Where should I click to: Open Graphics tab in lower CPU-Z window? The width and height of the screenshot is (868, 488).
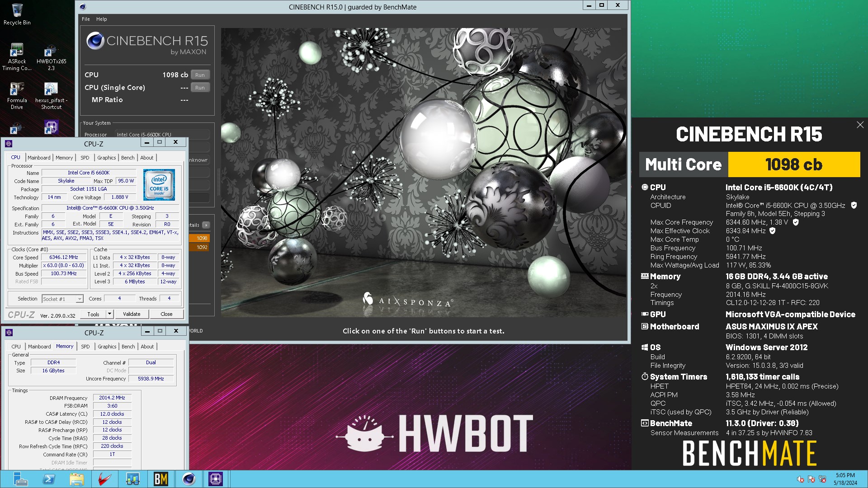pos(107,347)
